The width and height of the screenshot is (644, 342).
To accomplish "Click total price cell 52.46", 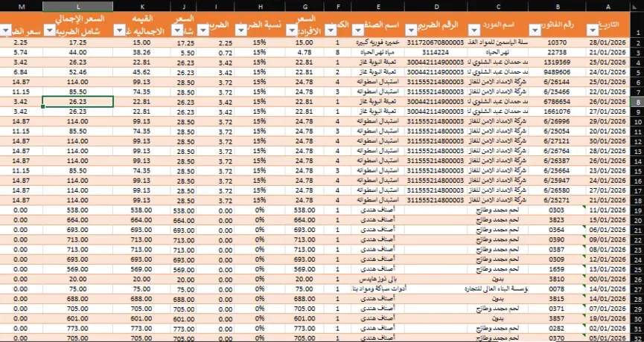I will (78, 72).
